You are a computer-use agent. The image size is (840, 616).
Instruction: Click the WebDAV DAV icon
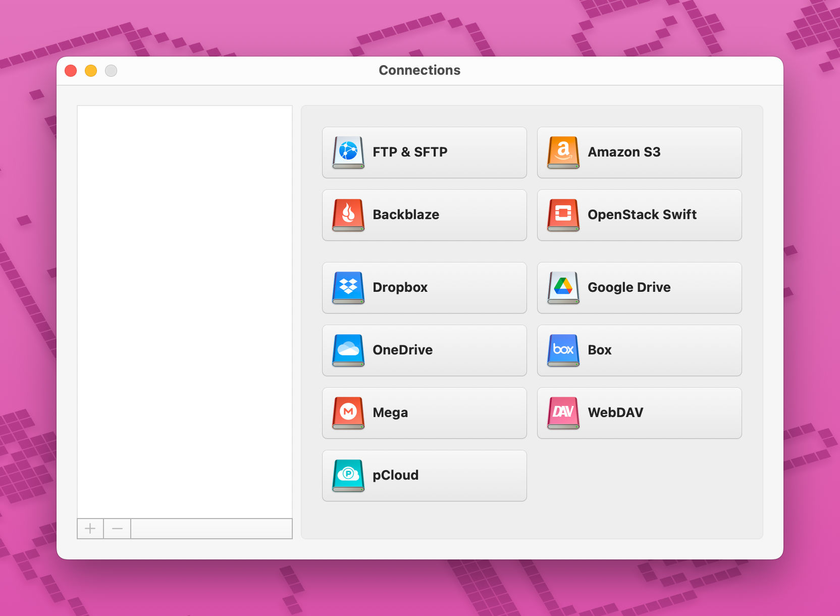click(x=562, y=413)
